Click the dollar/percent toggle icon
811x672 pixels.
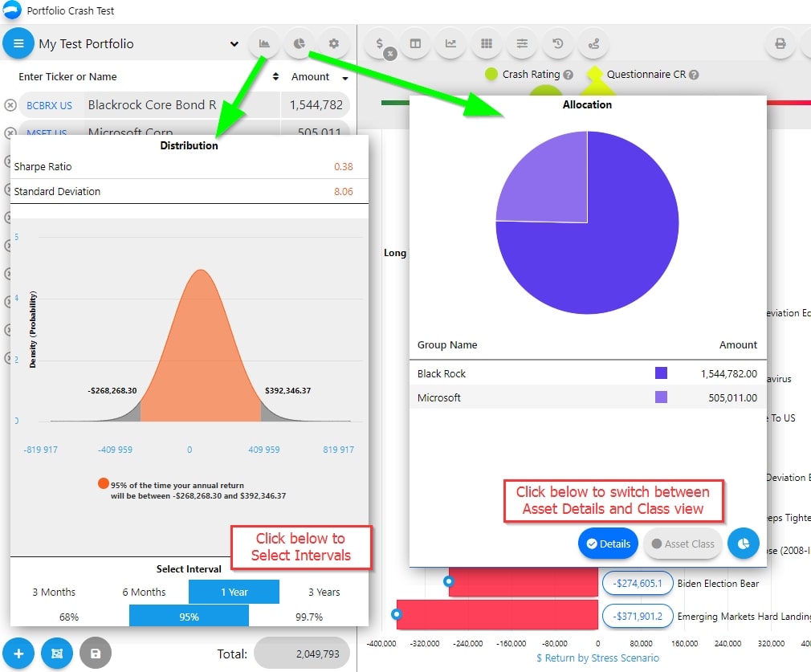click(x=380, y=43)
